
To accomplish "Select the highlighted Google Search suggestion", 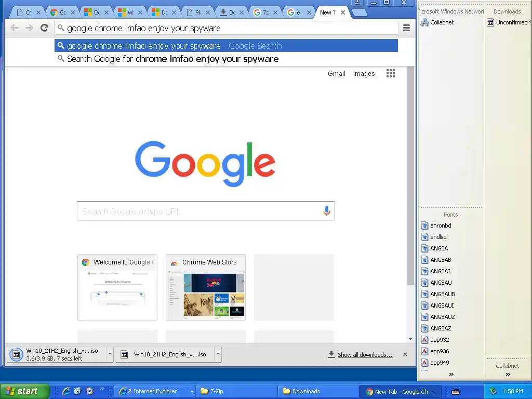I will (x=226, y=46).
